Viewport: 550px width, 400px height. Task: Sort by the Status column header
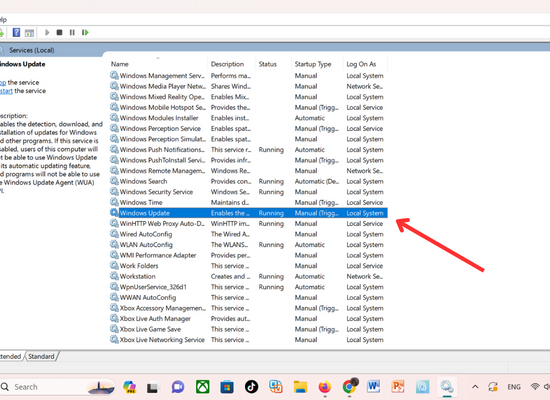click(x=268, y=64)
